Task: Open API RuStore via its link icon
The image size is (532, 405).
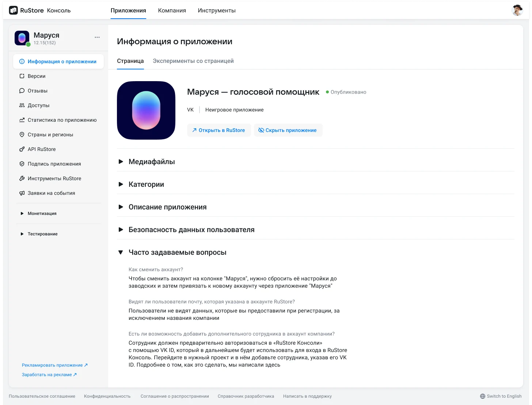Action: (22, 149)
